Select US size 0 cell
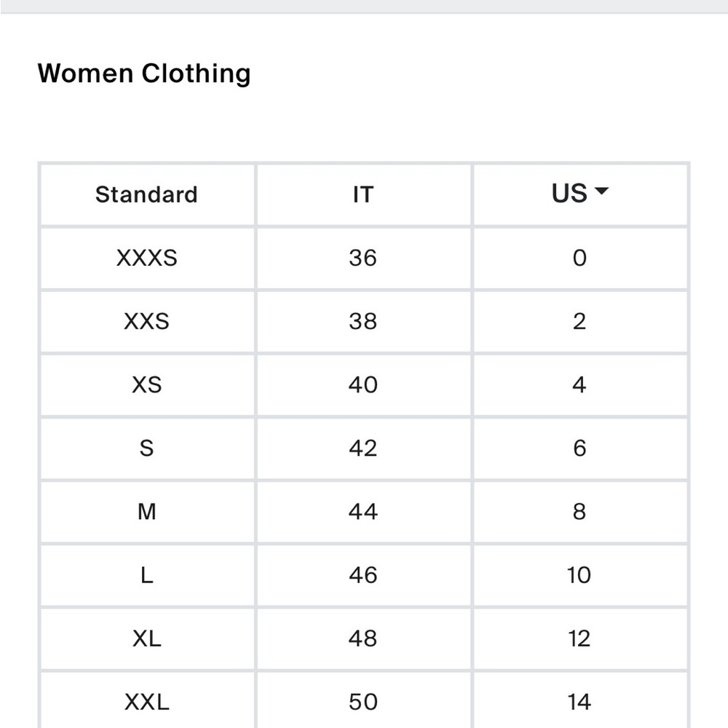Viewport: 728px width, 728px height. coord(580,258)
